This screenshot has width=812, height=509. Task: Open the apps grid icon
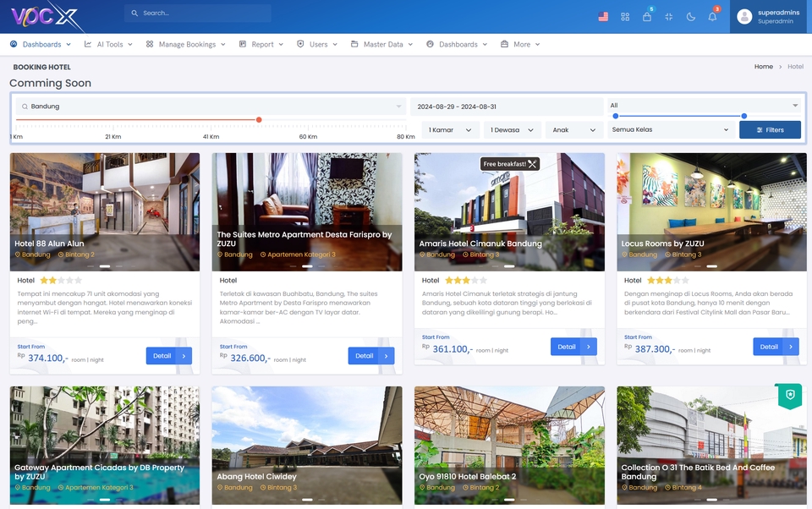(625, 16)
